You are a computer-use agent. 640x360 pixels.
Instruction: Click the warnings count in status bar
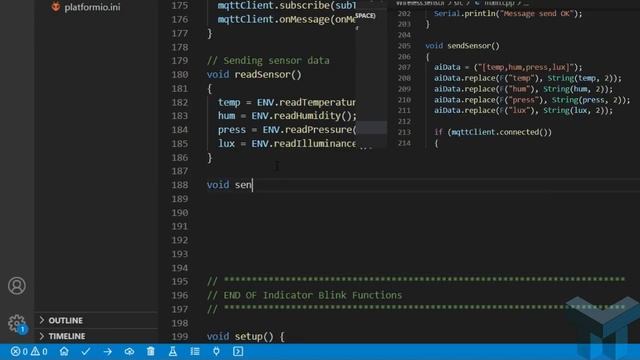39,351
